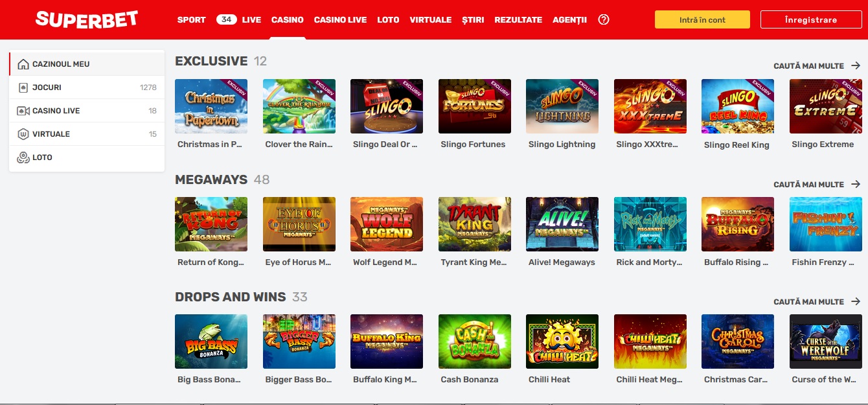
Task: Click the 34 live events badge
Action: (226, 19)
